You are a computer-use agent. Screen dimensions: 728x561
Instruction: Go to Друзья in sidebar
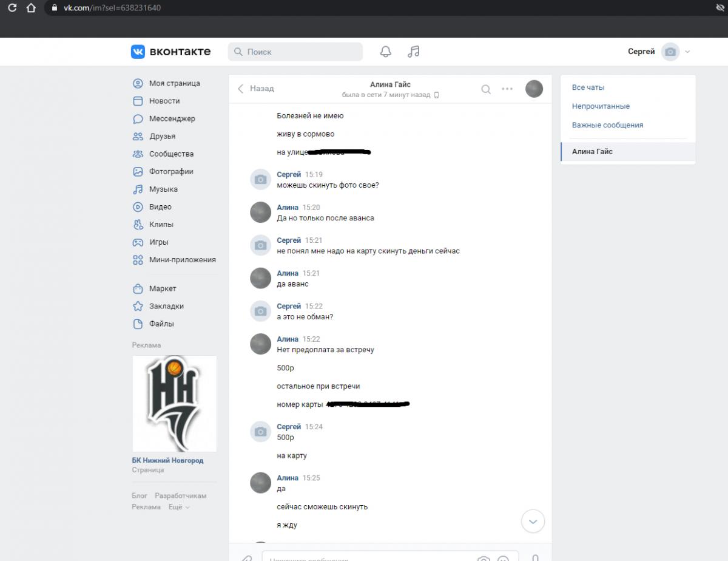tap(162, 136)
